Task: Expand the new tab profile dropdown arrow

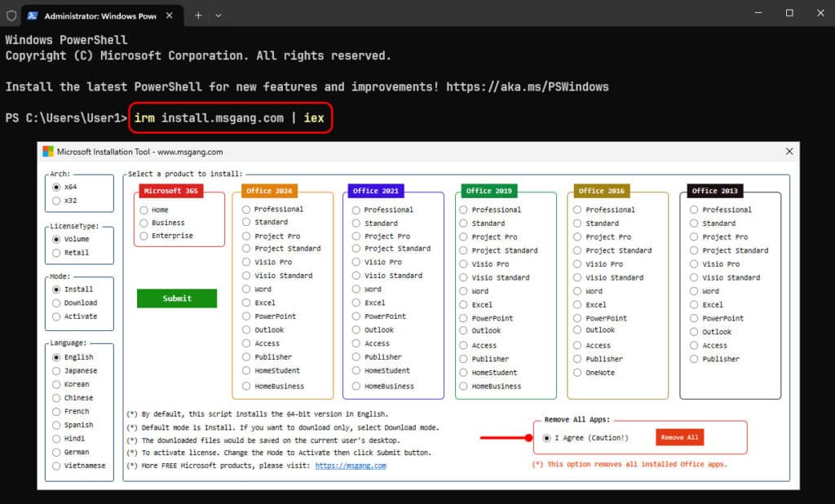Action: pyautogui.click(x=219, y=15)
